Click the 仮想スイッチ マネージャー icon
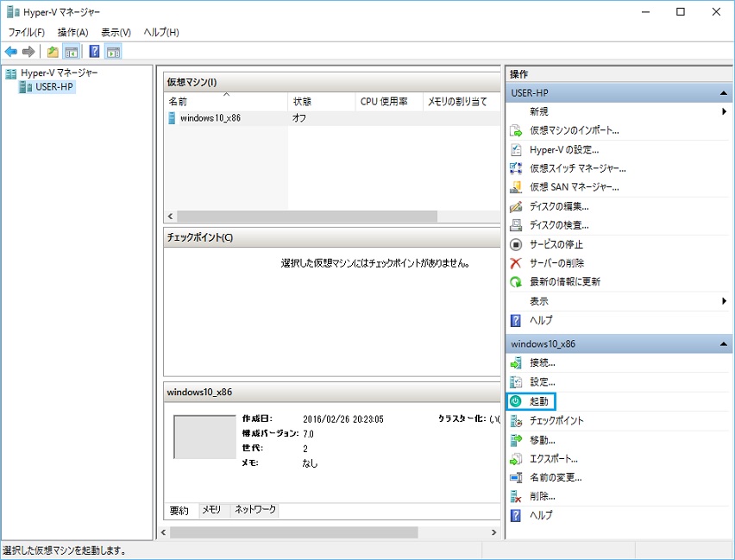The height and width of the screenshot is (560, 735). click(x=516, y=168)
